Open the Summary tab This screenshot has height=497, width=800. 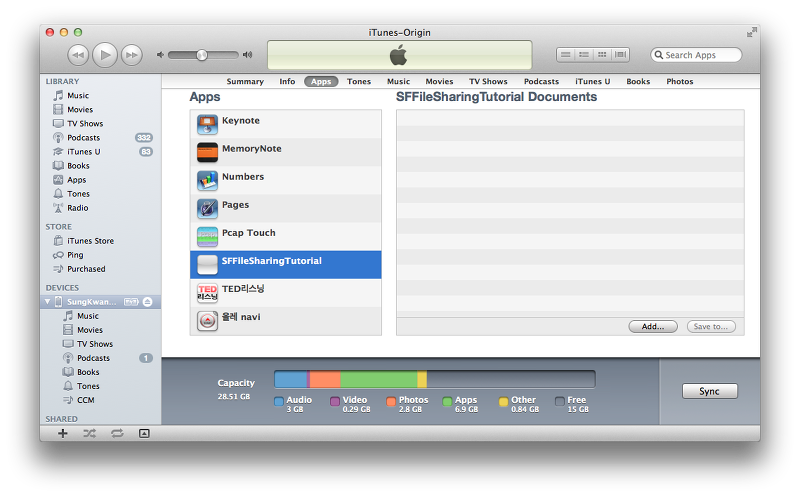[245, 81]
